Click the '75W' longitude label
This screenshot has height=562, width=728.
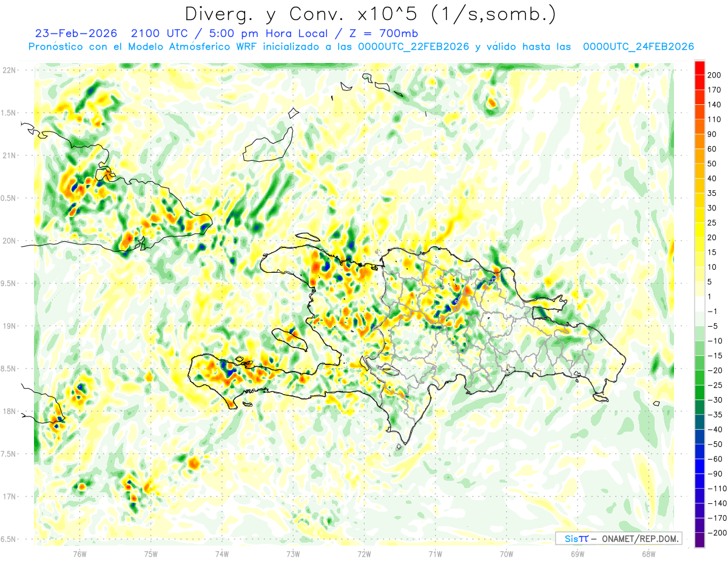pos(151,554)
